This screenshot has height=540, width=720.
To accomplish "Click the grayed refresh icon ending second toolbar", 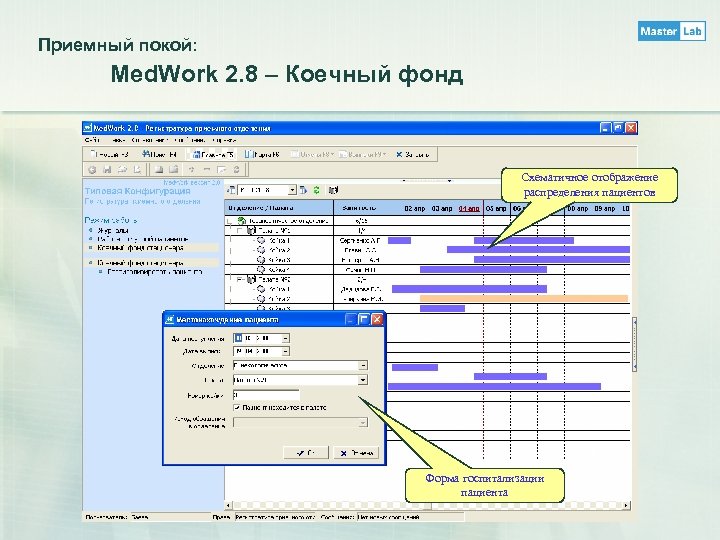I will [x=236, y=170].
